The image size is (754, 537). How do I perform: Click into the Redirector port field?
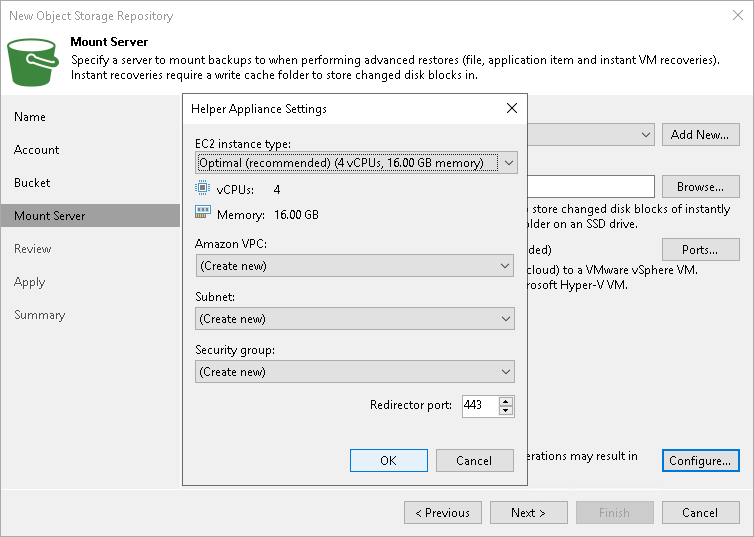point(480,406)
